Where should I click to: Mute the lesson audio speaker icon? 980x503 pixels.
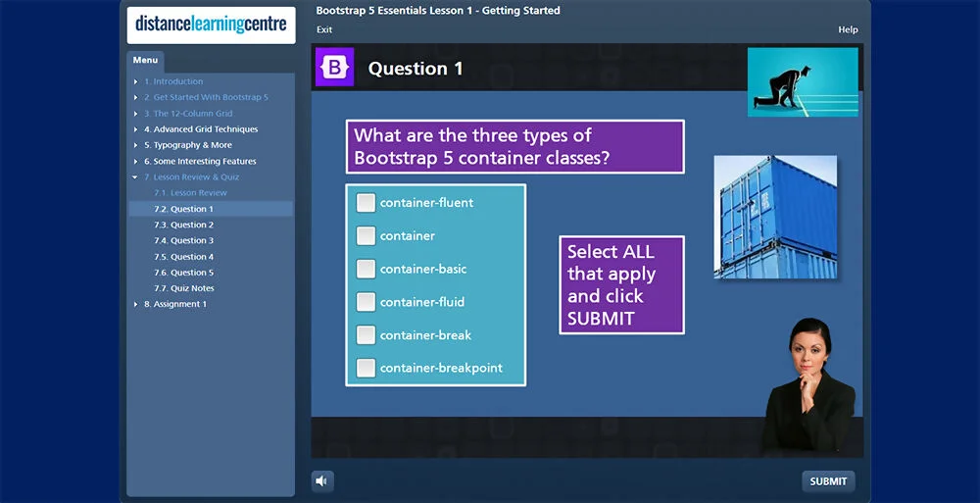(x=322, y=480)
